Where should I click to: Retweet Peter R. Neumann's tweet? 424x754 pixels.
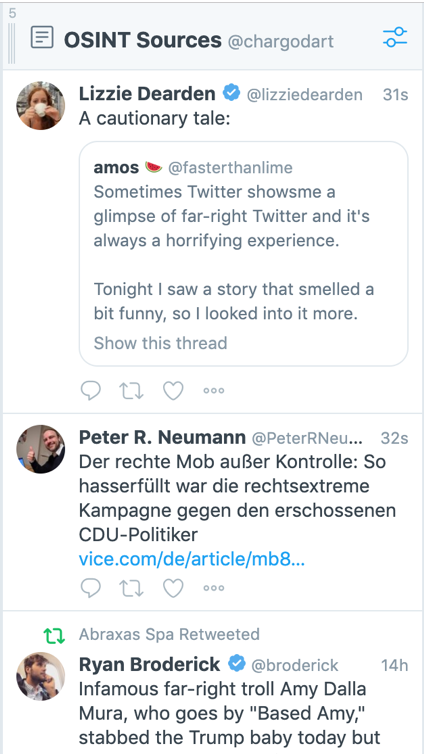(x=131, y=588)
